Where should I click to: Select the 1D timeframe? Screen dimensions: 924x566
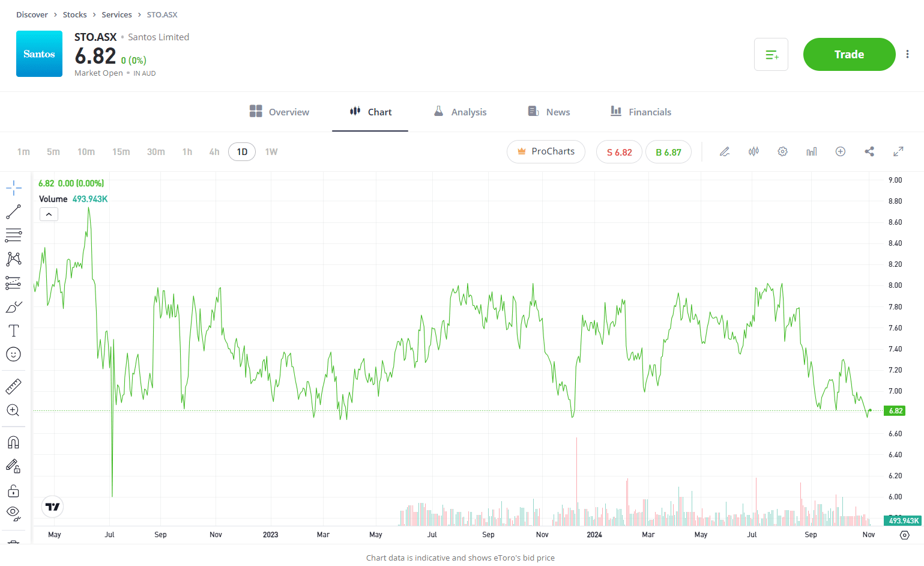pos(242,152)
